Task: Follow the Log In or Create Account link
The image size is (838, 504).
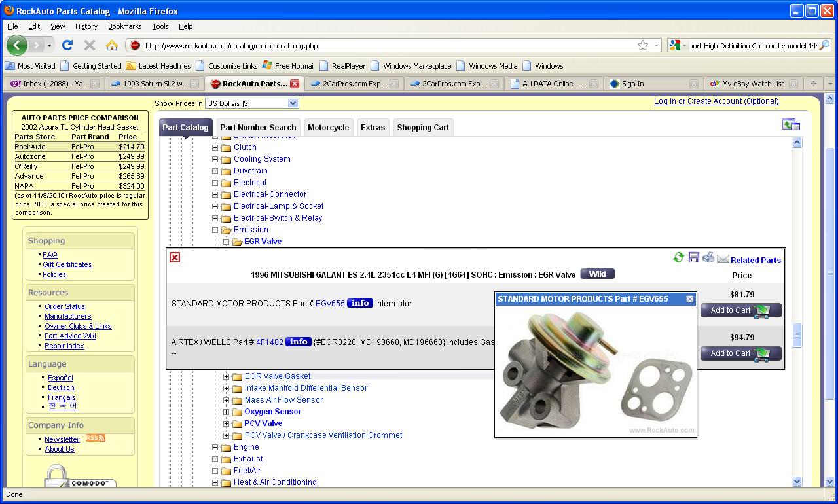Action: coord(716,101)
